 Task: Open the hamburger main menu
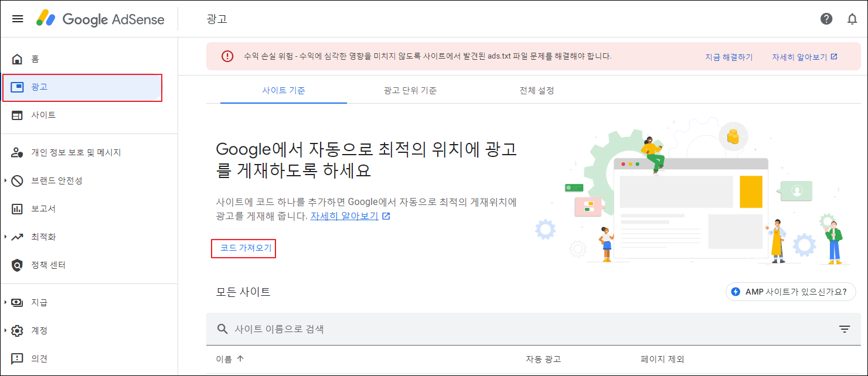(18, 19)
